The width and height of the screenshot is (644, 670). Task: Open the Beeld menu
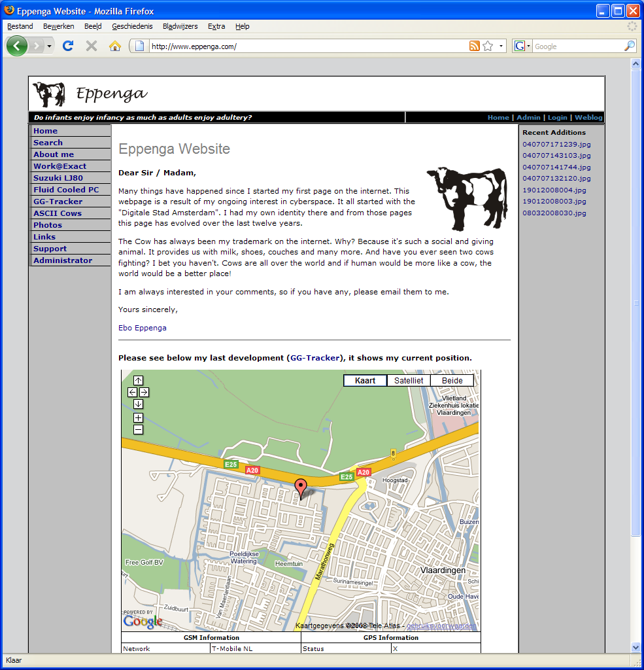pyautogui.click(x=93, y=26)
